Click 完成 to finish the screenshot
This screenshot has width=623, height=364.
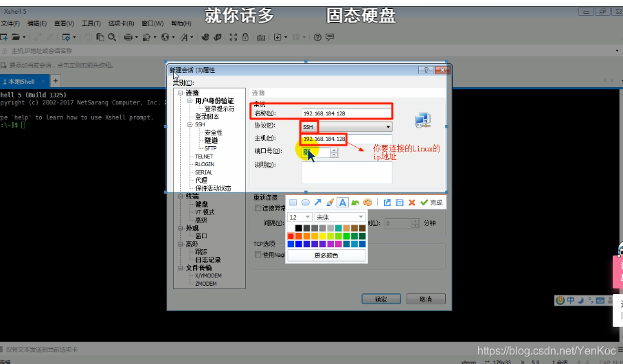pos(432,203)
